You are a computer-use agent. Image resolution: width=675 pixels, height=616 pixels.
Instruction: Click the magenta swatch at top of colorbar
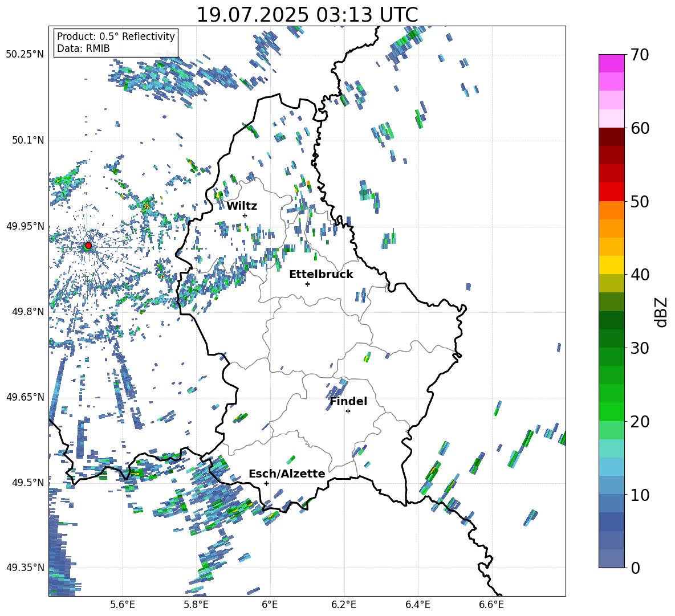click(612, 63)
